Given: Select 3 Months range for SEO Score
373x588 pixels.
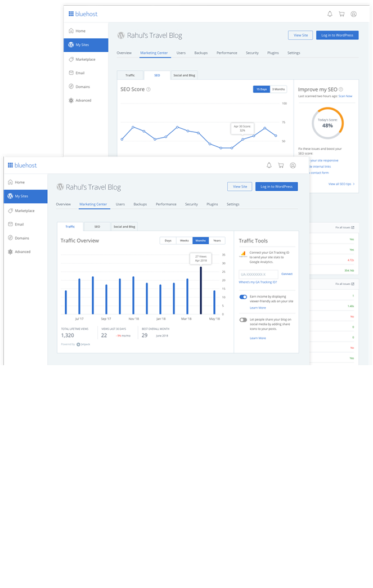Looking at the screenshot, I should [x=278, y=89].
